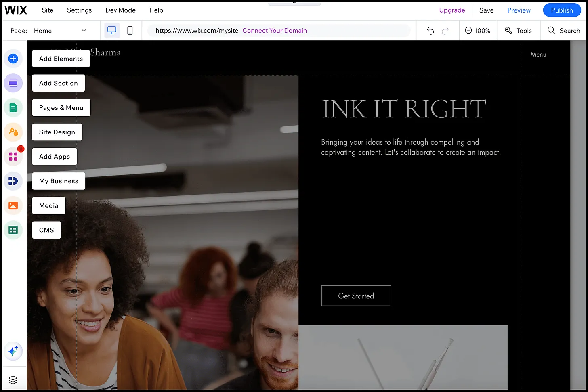This screenshot has width=588, height=392.
Task: Click Preview in the top bar
Action: pos(519,10)
